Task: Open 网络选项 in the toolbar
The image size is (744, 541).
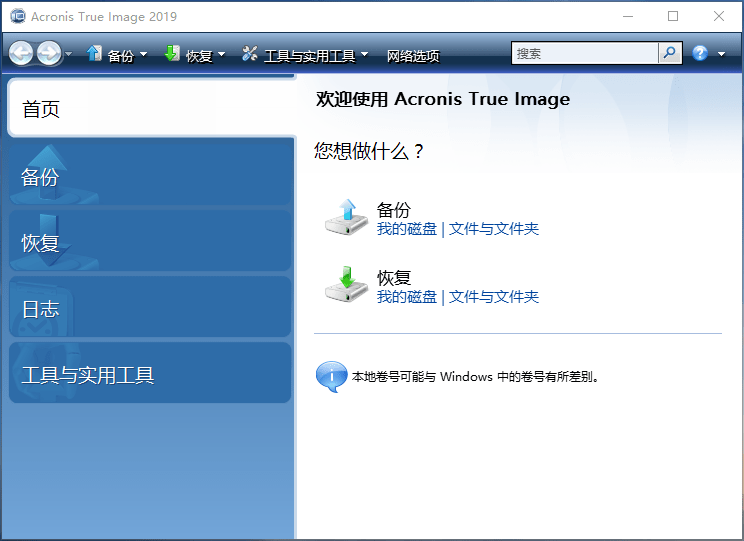Action: tap(413, 55)
